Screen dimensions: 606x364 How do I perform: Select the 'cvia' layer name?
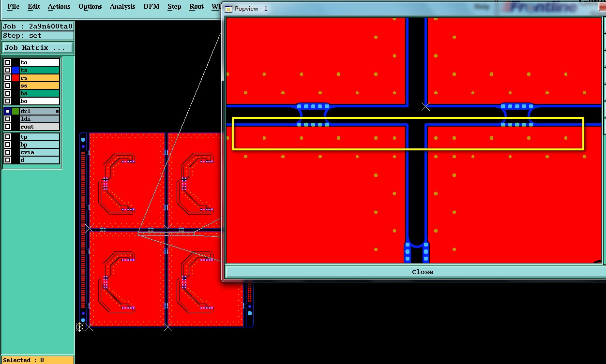tap(39, 152)
